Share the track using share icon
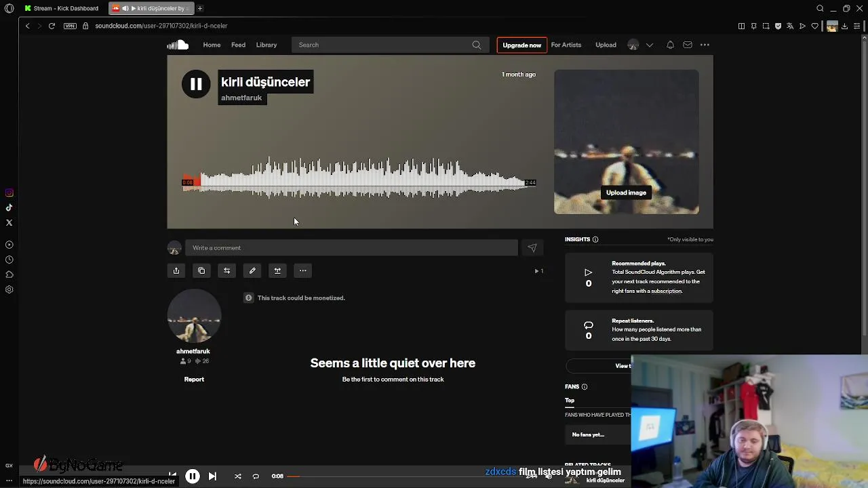This screenshot has width=868, height=488. 176,270
